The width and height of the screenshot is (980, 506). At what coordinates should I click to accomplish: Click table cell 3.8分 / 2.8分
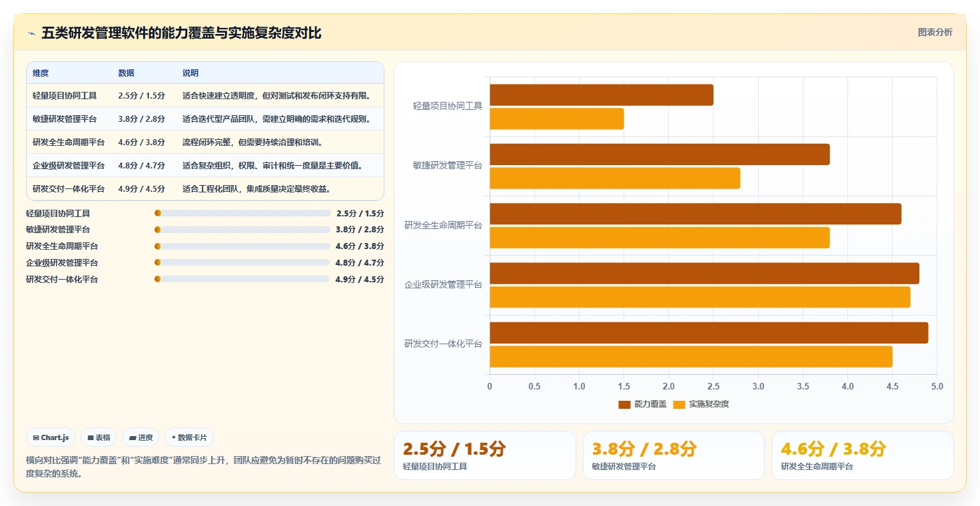[x=142, y=119]
